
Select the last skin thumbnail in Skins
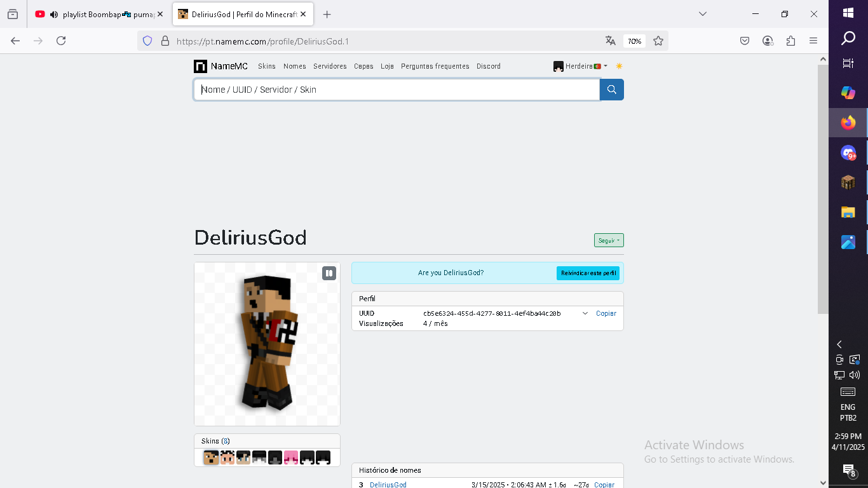323,457
